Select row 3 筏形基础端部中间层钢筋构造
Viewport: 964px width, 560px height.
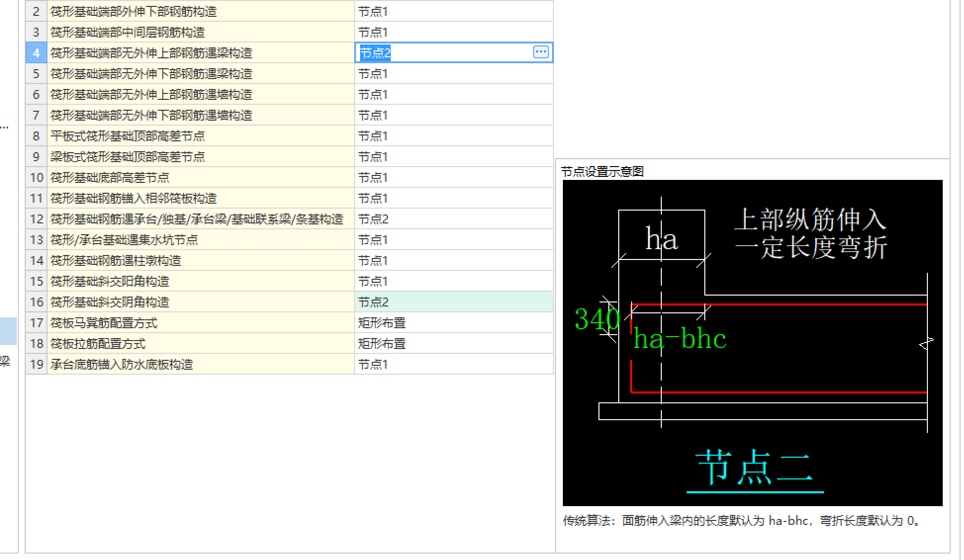coord(201,32)
